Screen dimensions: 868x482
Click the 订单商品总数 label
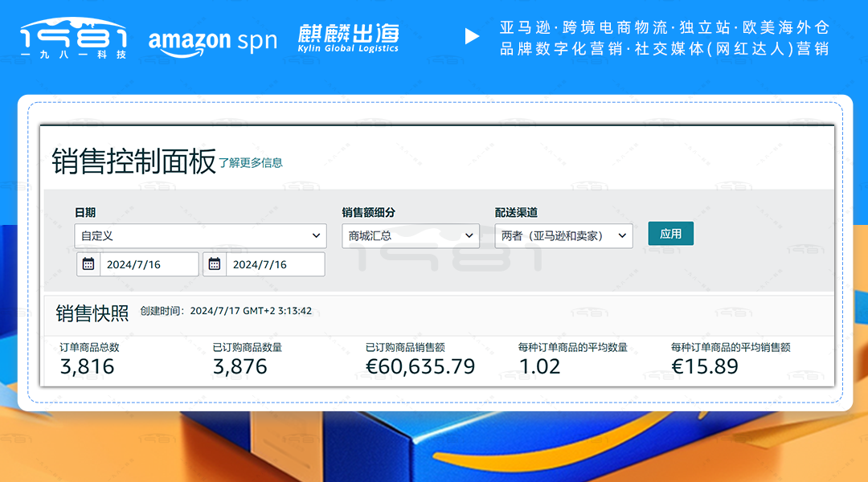coord(89,348)
